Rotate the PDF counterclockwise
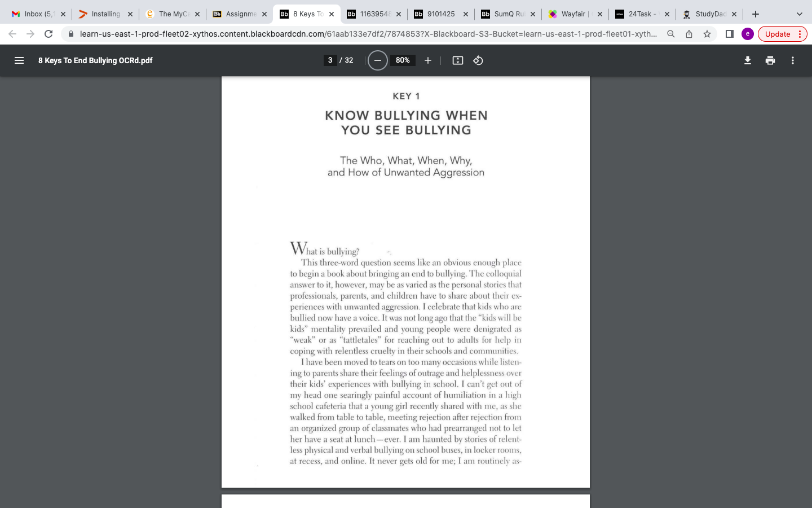 478,60
